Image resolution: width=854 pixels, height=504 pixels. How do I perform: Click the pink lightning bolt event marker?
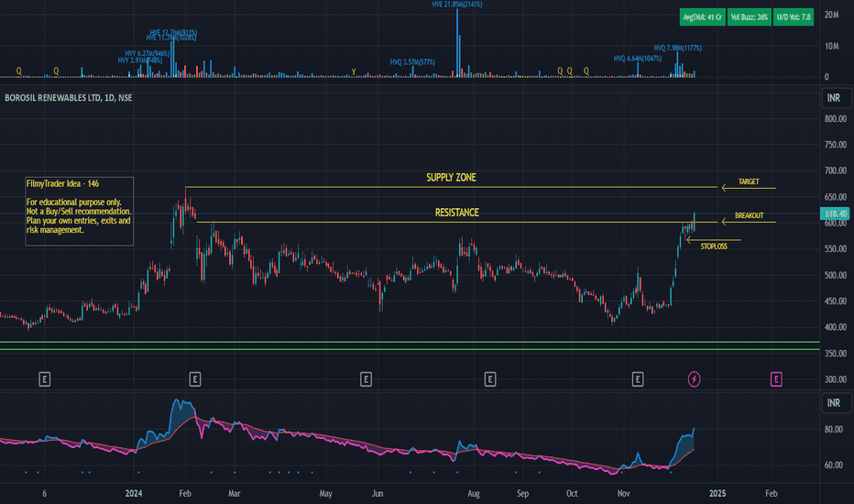click(694, 379)
